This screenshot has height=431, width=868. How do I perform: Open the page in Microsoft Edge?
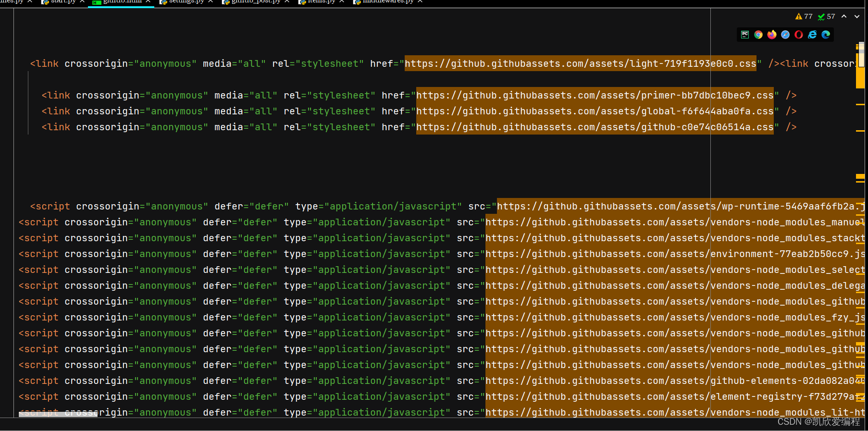coord(826,35)
